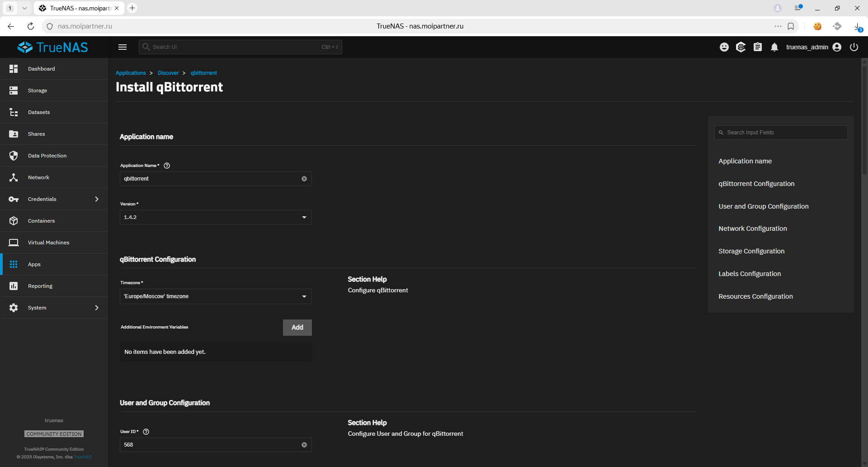Click the Discover breadcrumb link
This screenshot has height=467, width=868.
(168, 73)
